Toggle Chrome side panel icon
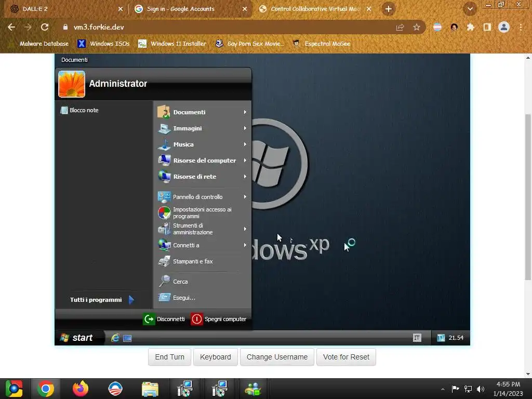 (x=487, y=27)
